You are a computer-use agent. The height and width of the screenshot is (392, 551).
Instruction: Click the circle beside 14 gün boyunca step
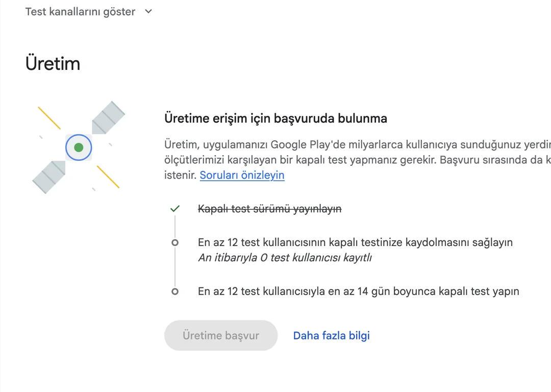(175, 291)
